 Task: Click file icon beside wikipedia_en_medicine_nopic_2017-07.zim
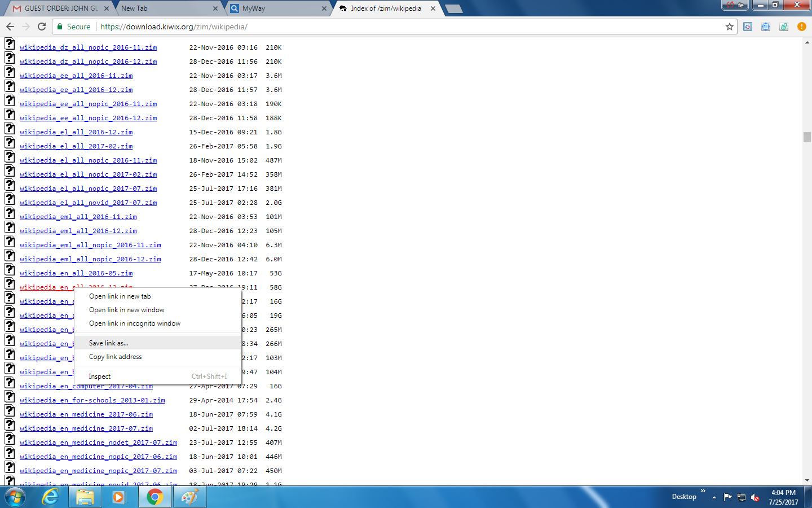[10, 467]
